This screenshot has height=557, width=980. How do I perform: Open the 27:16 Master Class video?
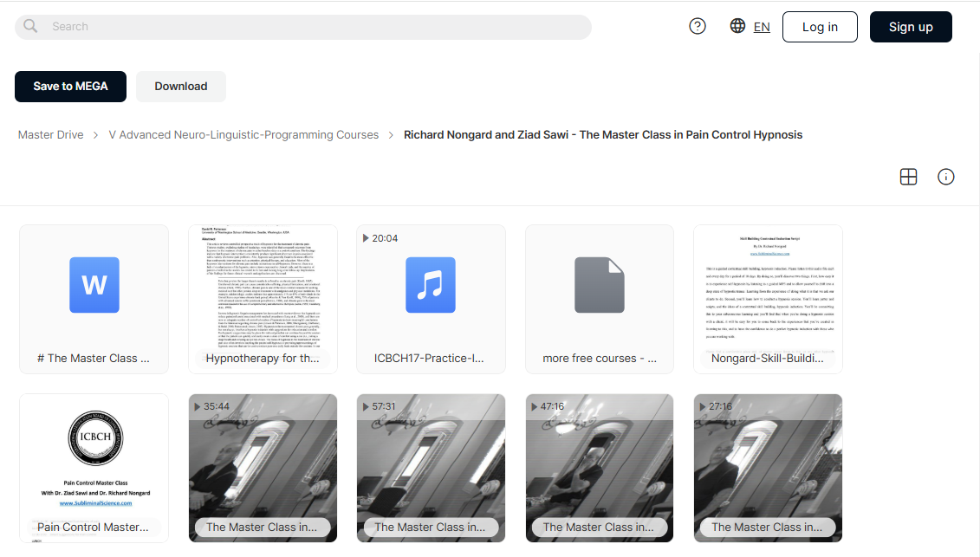[x=768, y=468]
